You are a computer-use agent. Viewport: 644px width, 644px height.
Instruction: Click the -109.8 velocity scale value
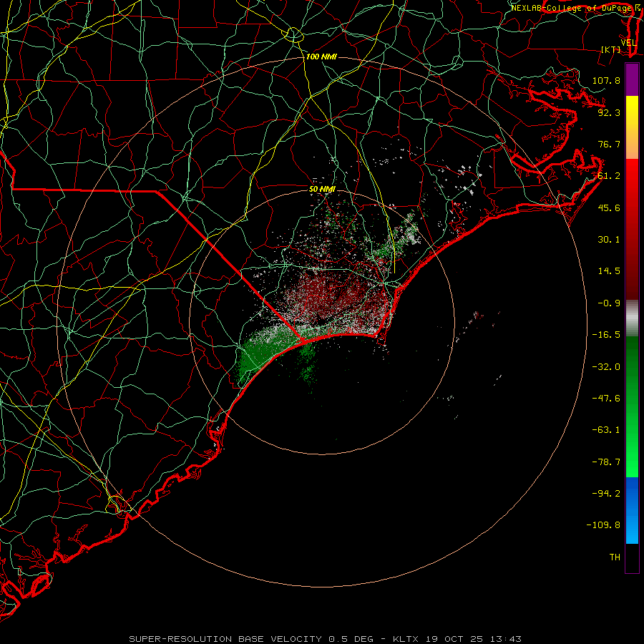click(603, 525)
